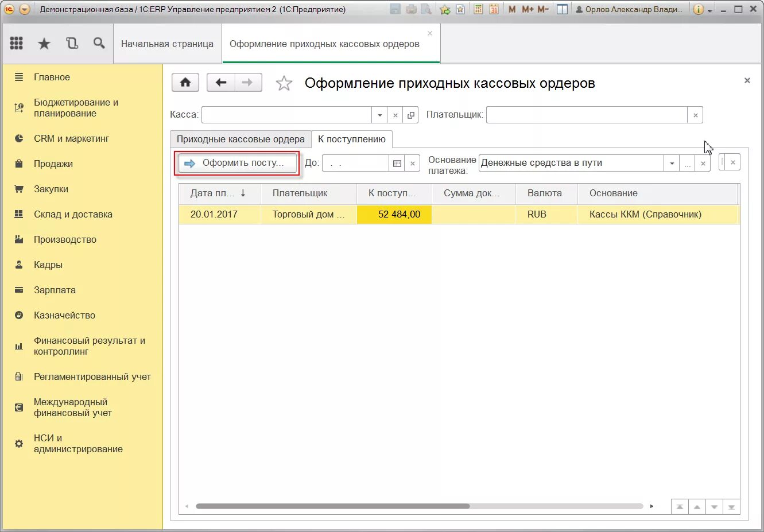
Task: Open the main application menu arrow in the title bar
Action: [x=25, y=9]
